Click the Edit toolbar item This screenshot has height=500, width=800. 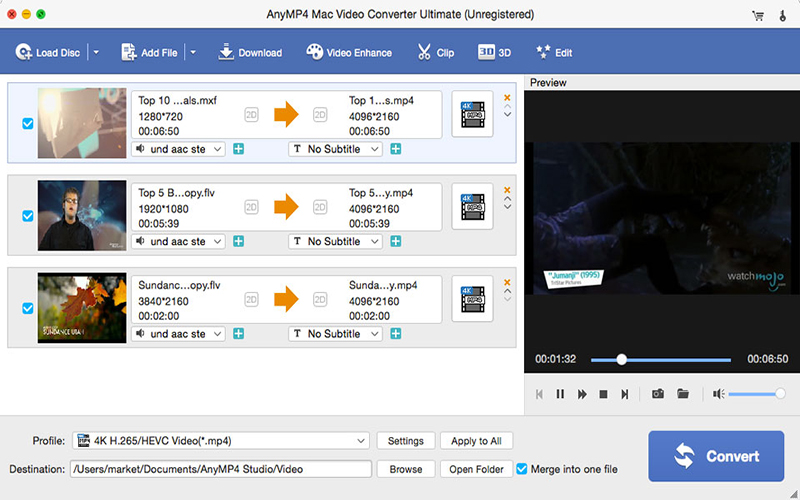coord(554,52)
